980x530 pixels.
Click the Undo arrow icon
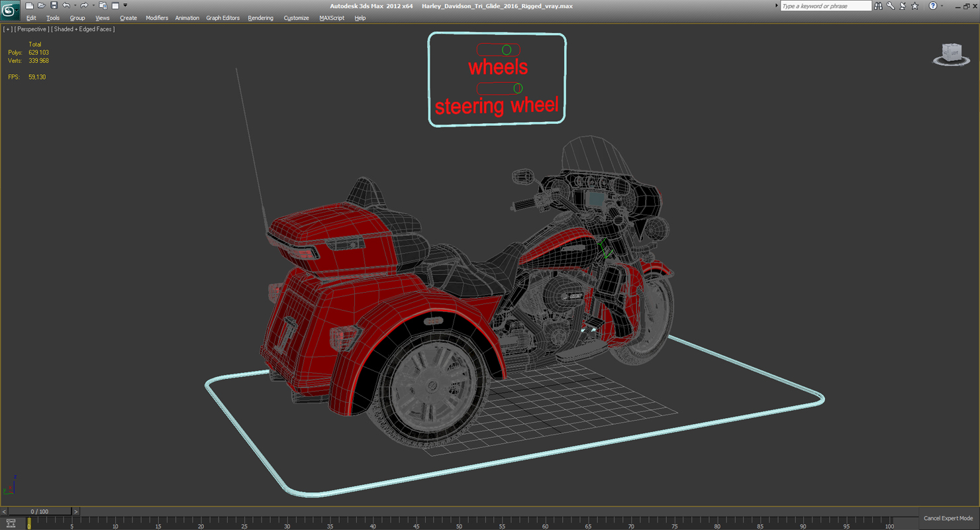[66, 6]
